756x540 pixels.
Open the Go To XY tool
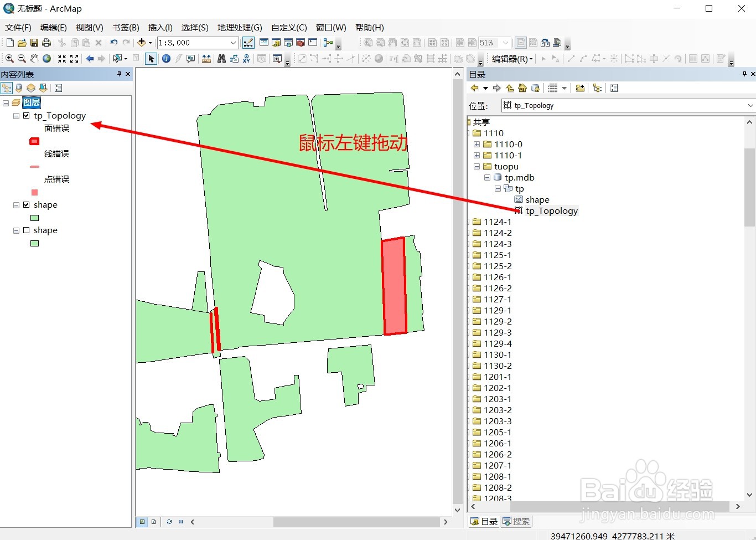246,59
